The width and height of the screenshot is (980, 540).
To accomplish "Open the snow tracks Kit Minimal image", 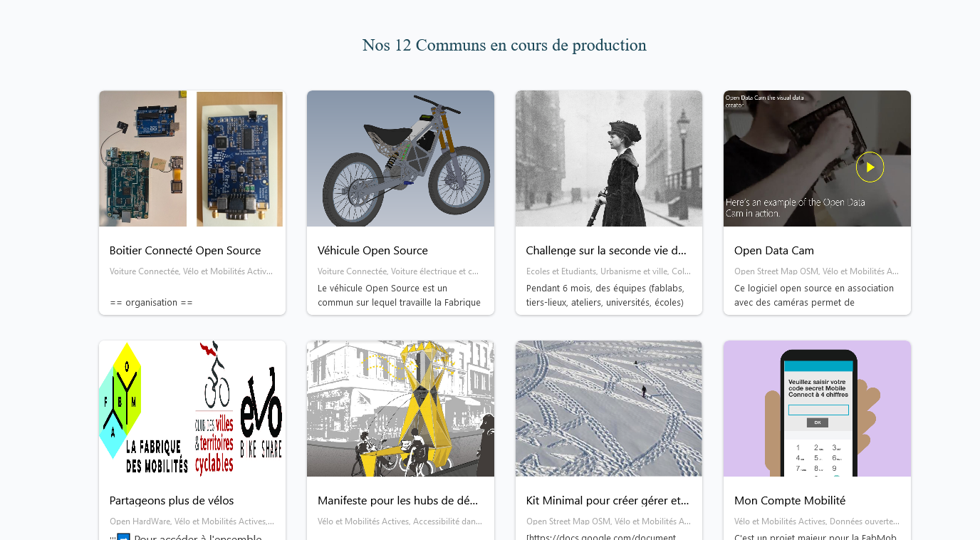I will (609, 408).
